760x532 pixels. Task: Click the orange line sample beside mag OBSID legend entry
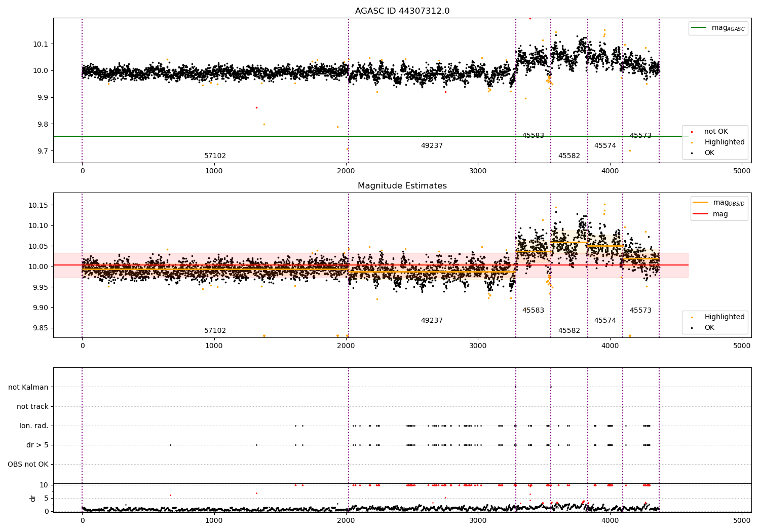[701, 203]
